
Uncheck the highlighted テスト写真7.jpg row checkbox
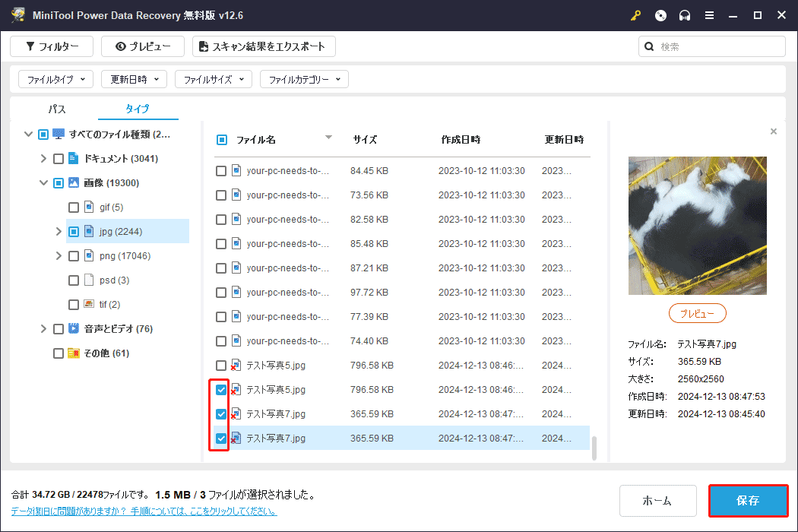pos(221,439)
